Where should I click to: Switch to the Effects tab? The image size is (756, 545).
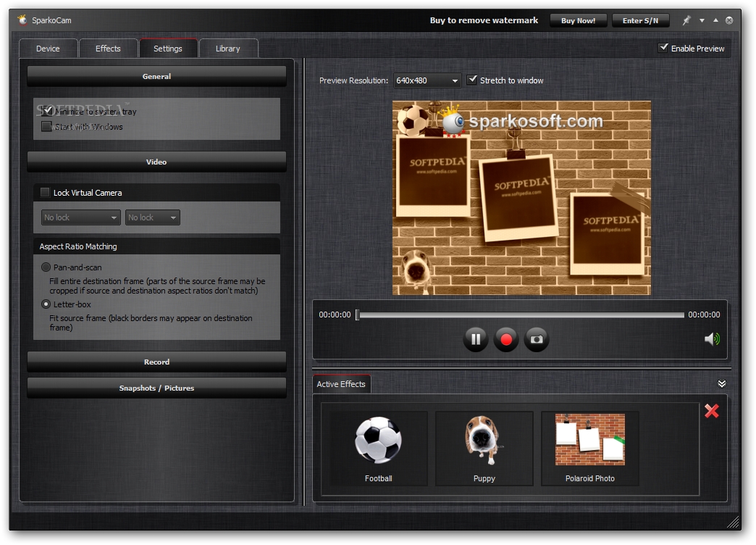(108, 49)
